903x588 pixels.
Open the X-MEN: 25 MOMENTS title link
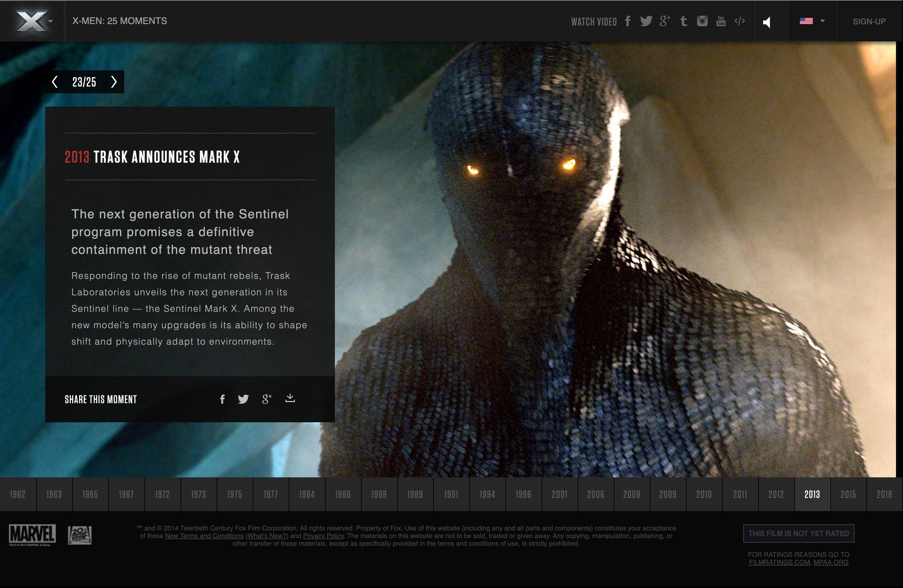(120, 21)
